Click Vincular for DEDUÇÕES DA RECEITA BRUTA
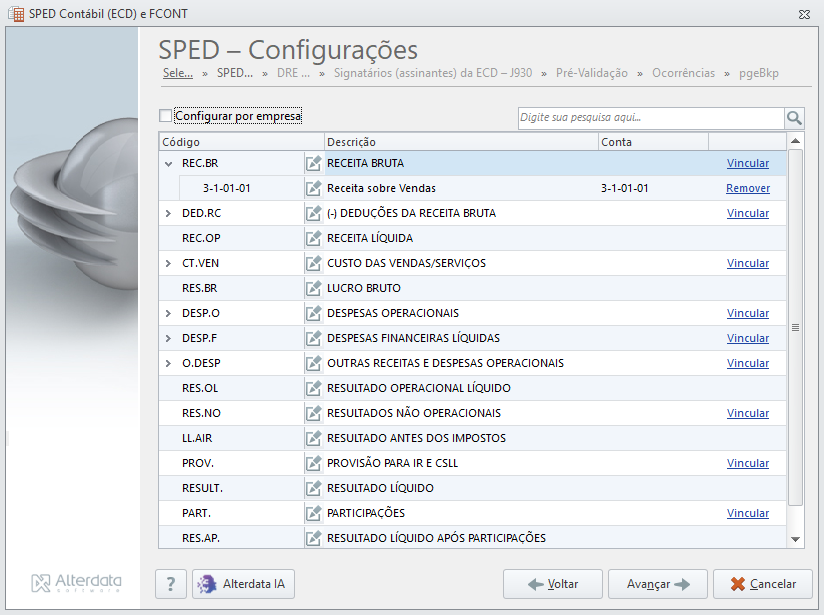Image resolution: width=824 pixels, height=616 pixels. click(748, 213)
